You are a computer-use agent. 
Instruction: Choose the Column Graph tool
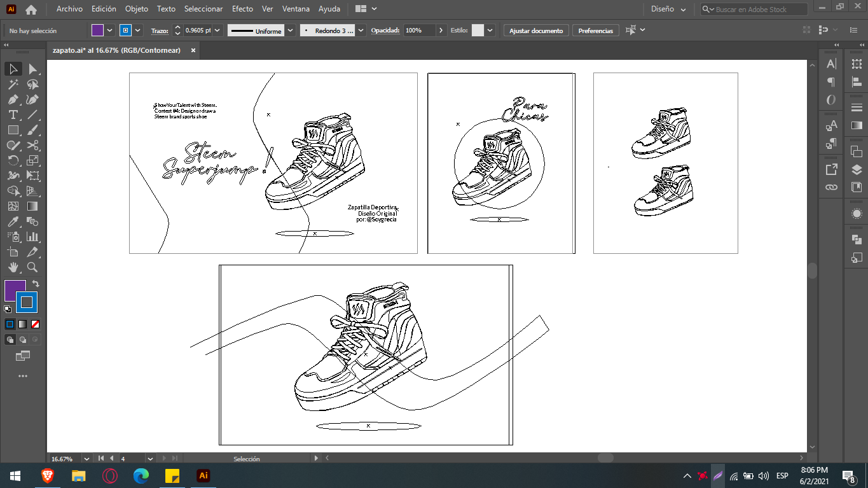[x=33, y=237]
